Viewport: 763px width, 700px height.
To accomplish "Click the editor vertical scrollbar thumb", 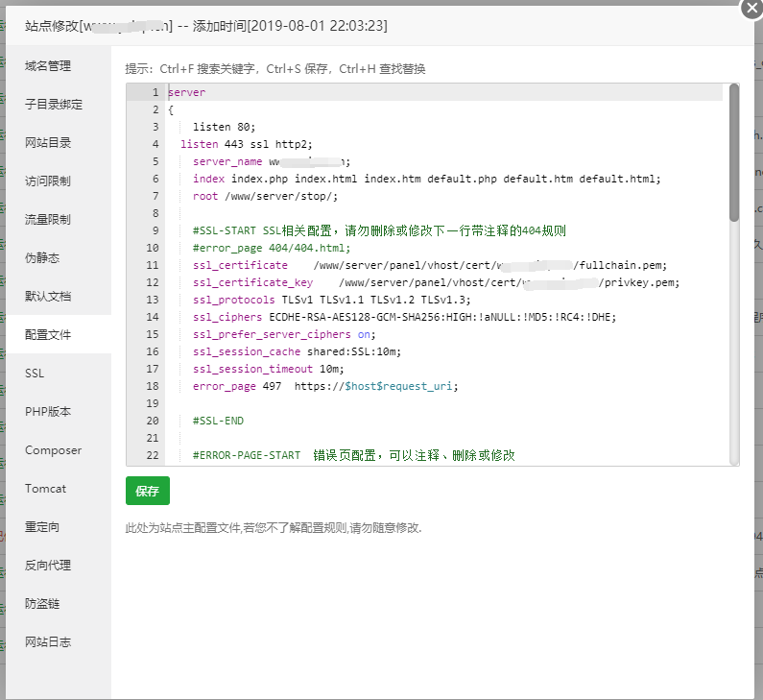I will [734, 153].
